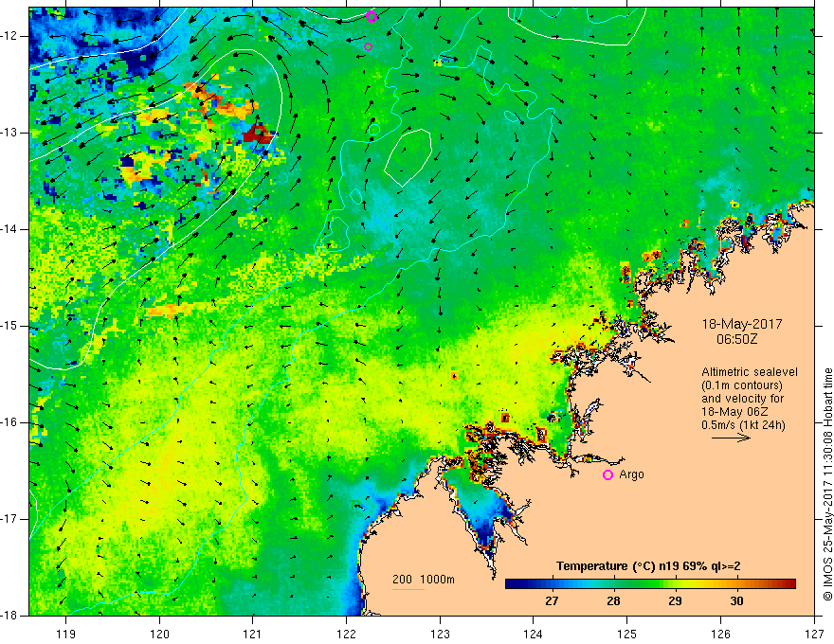This screenshot has width=834, height=644.
Task: Click the '124' longitude axis label
Action: click(x=534, y=634)
